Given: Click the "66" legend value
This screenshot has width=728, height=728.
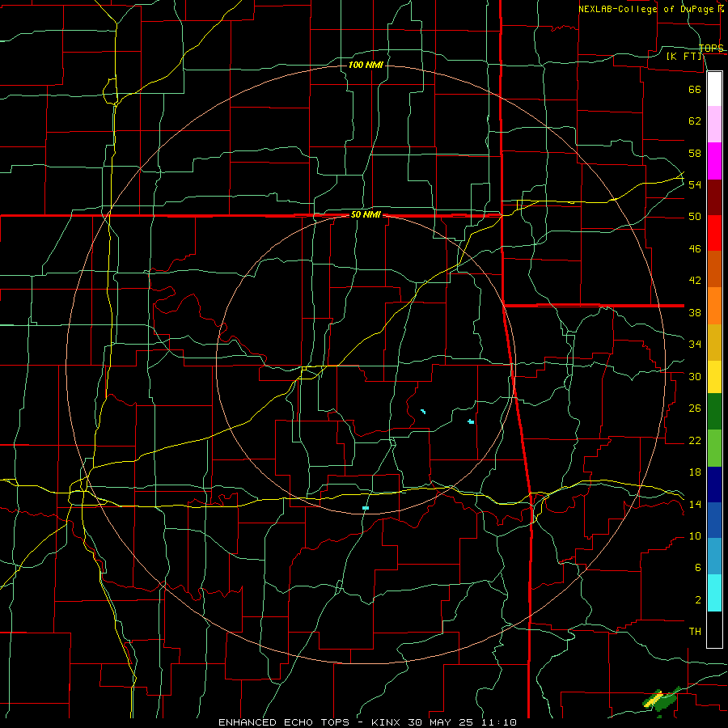Looking at the screenshot, I should pyautogui.click(x=695, y=90).
